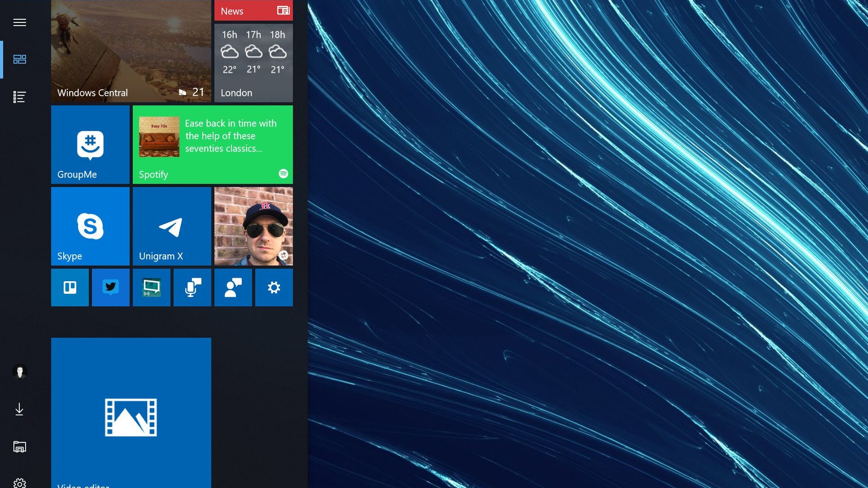The width and height of the screenshot is (868, 488).
Task: Click the user account avatar in sidebar
Action: (x=19, y=371)
